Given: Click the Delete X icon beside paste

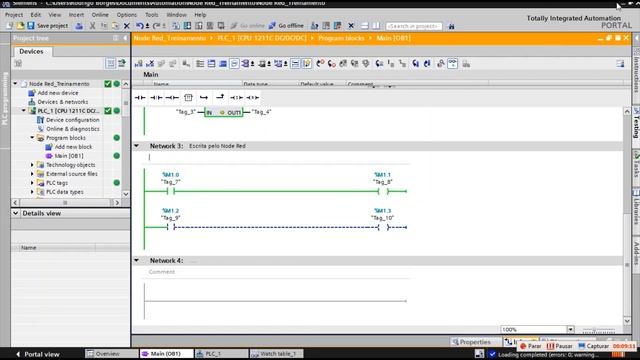Looking at the screenshot, I should (127, 26).
